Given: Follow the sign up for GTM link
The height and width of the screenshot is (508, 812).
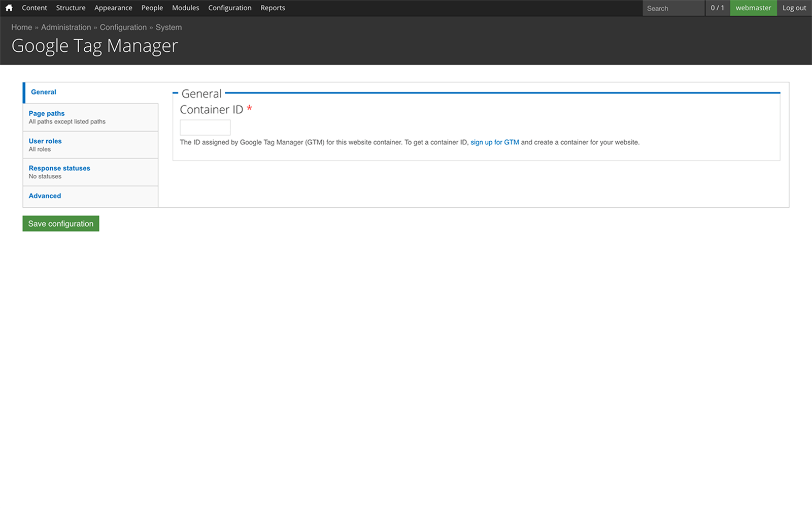Looking at the screenshot, I should pos(495,142).
